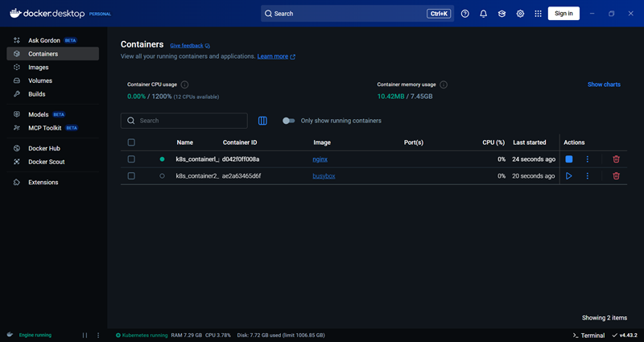This screenshot has height=342, width=644.
Task: Check the k8s_container1 row checkbox
Action: click(131, 159)
